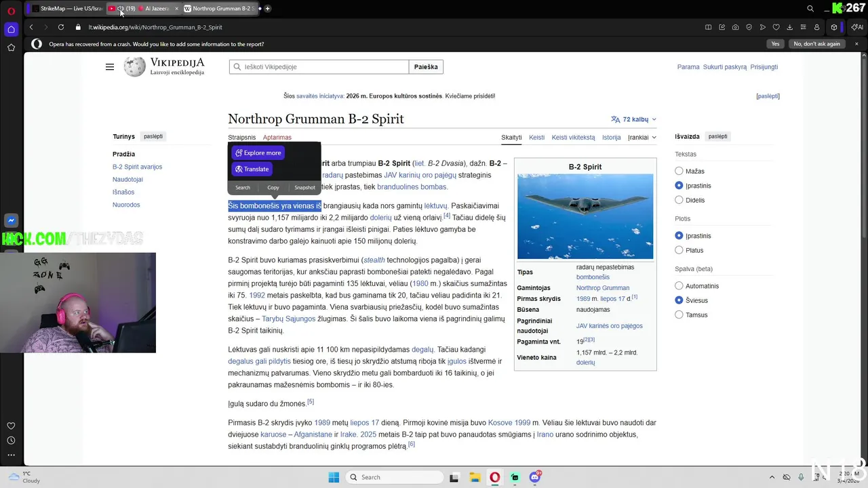
Task: Open the Keisti edit tab
Action: (536, 138)
